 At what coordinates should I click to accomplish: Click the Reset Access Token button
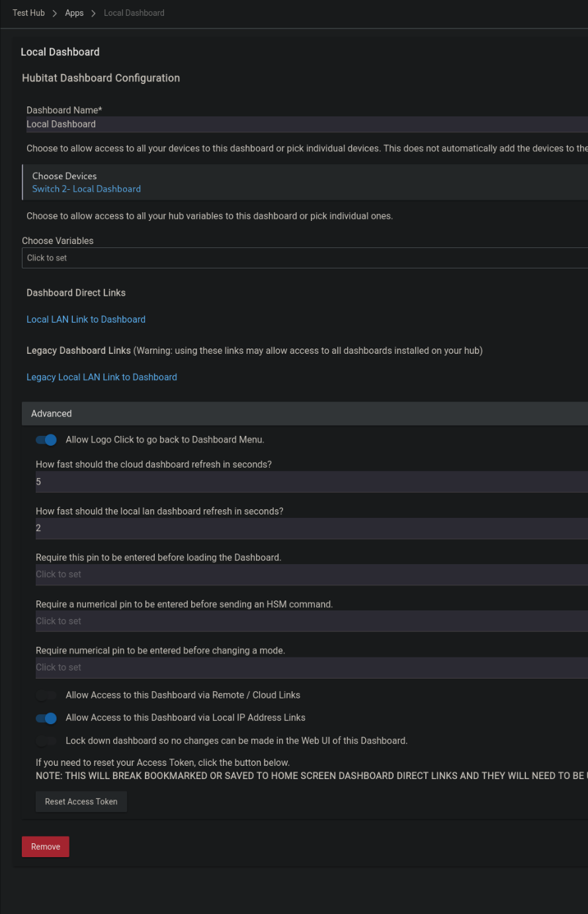(x=81, y=801)
